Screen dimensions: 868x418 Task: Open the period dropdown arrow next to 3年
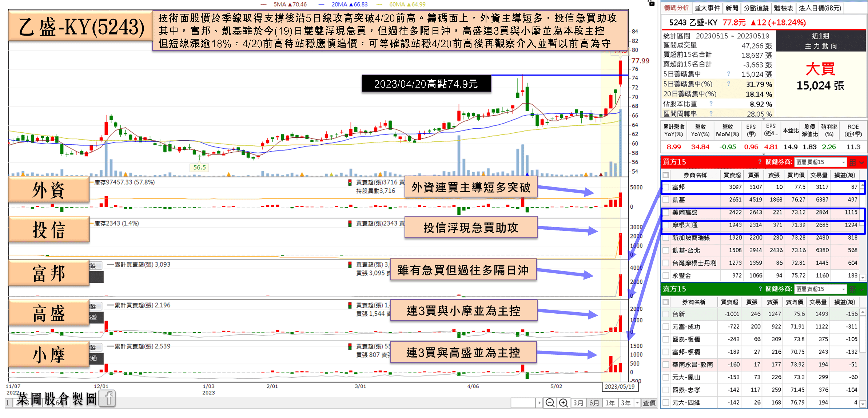(637, 403)
